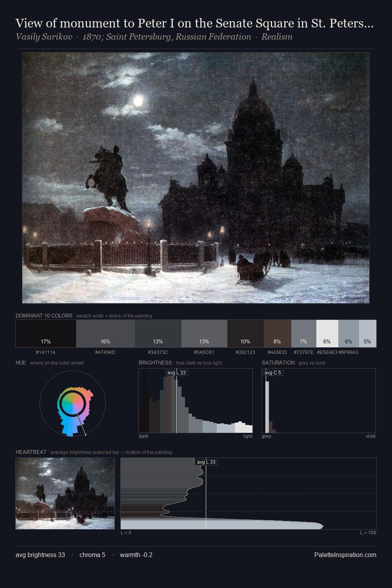Click the painting title heading
Viewport: 392px width, 588px height.
pyautogui.click(x=194, y=24)
